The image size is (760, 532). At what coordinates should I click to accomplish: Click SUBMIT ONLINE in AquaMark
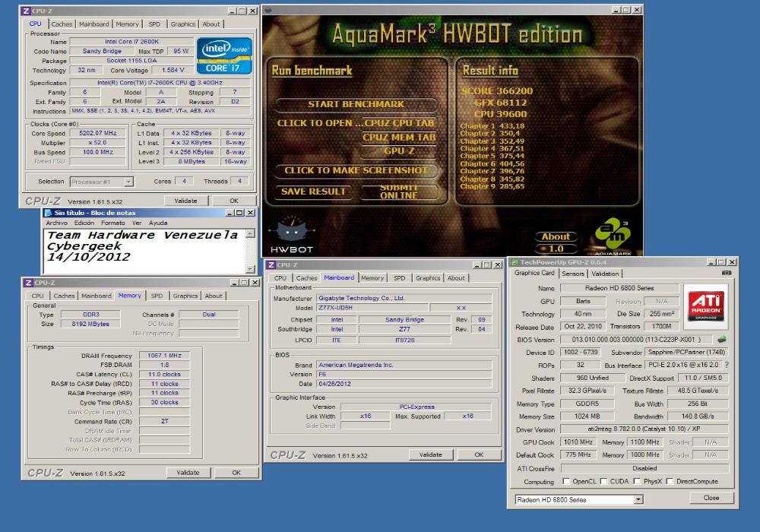pos(399,192)
